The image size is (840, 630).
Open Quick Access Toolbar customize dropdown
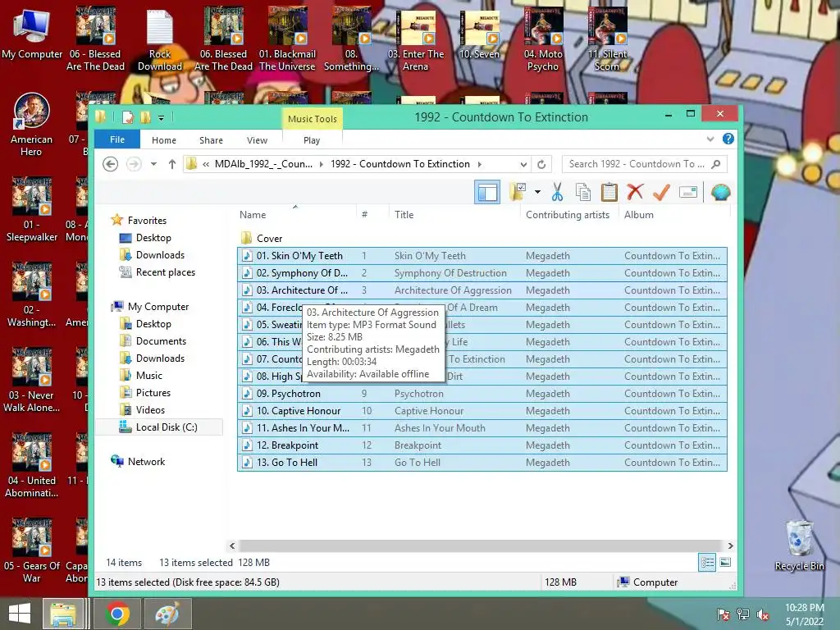click(x=162, y=117)
